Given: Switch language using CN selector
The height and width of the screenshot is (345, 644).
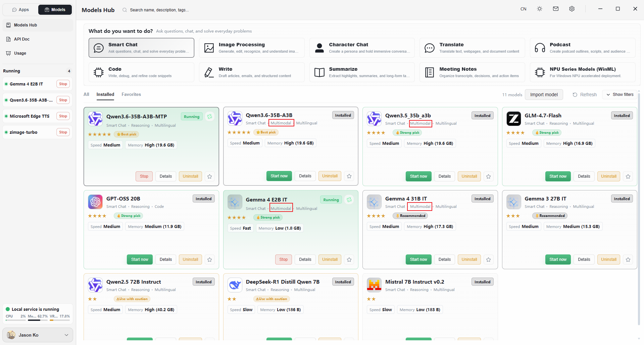Looking at the screenshot, I should click(524, 9).
